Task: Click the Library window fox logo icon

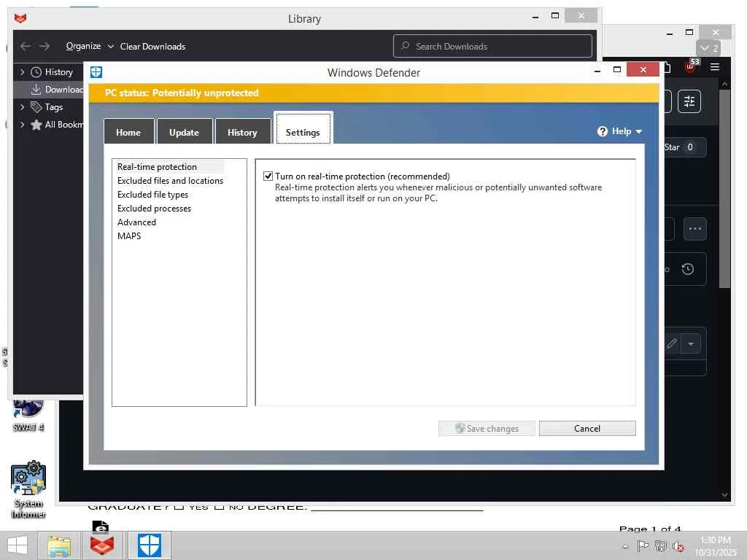Action: pos(20,18)
